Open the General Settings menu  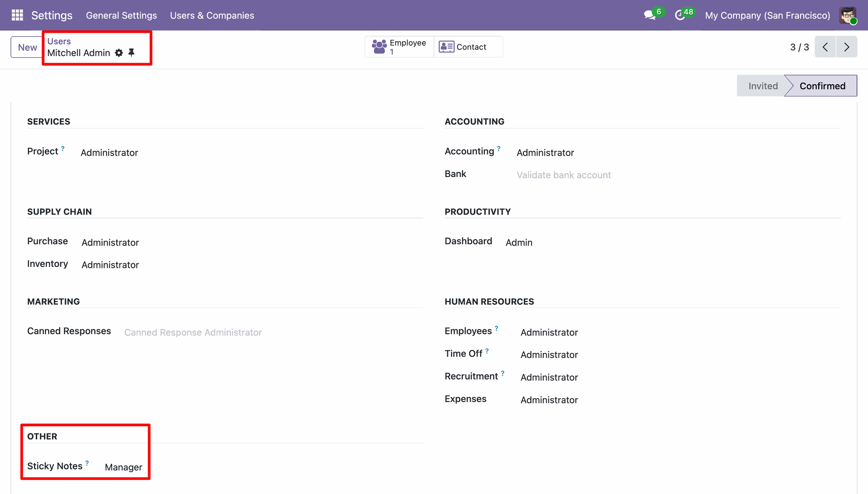click(x=121, y=15)
